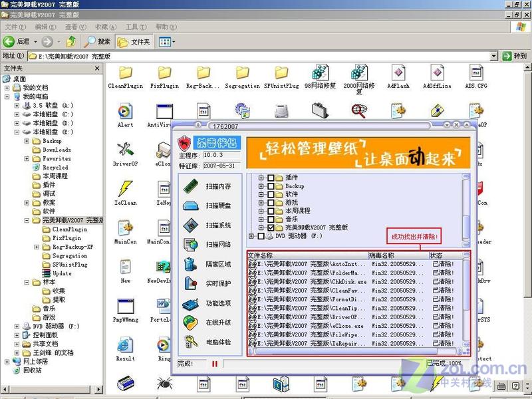Viewport: 532px width, 399px height.
Task: Check the Backup folder checkbox in scanner
Action: [271, 186]
